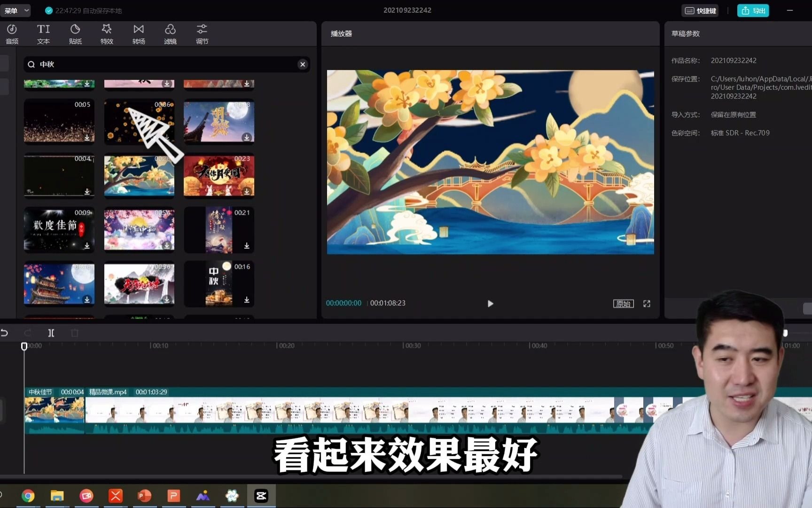Download the 00:36 ink painting clip
Viewport: 812px width, 508px height.
[x=167, y=300]
